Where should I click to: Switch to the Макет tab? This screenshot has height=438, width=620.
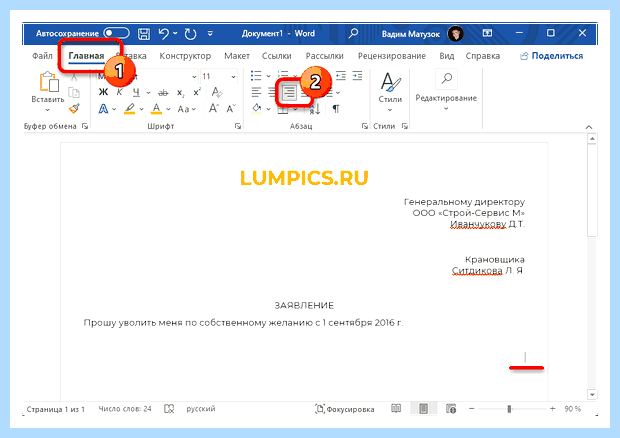237,56
